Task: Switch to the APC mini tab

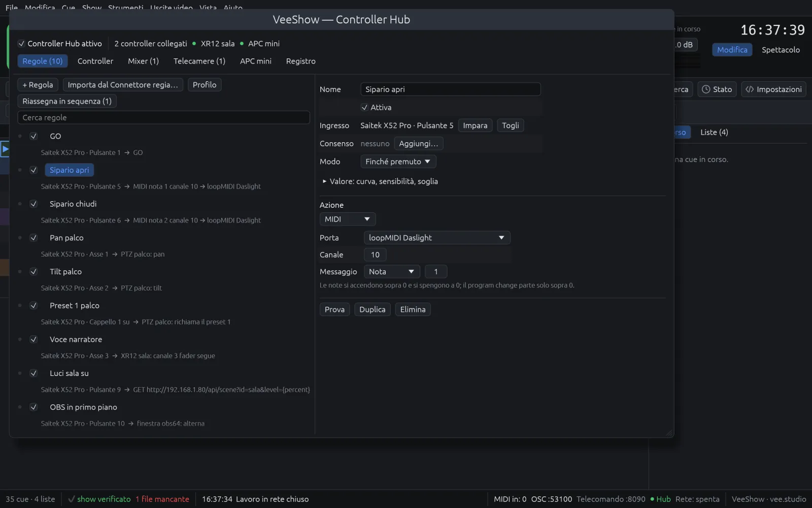Action: click(x=256, y=61)
